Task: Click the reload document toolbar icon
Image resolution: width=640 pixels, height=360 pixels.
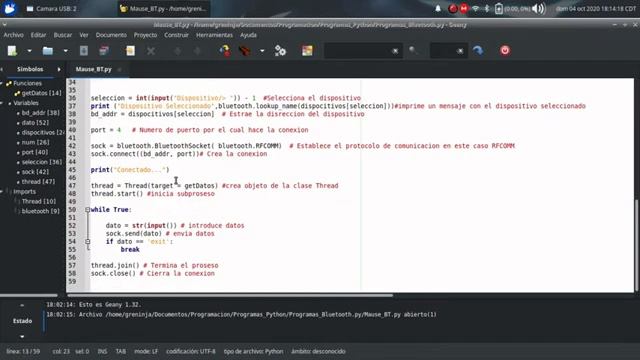Action: 130,51
